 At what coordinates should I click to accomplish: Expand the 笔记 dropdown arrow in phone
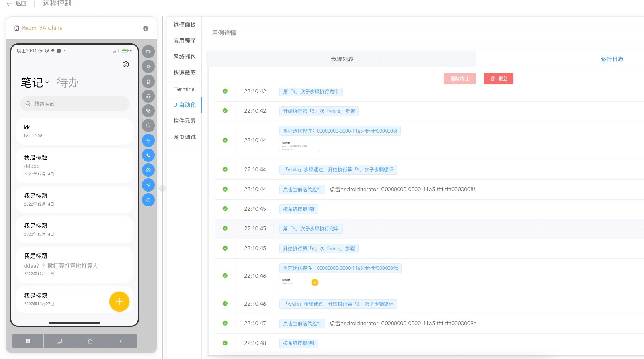tap(47, 82)
